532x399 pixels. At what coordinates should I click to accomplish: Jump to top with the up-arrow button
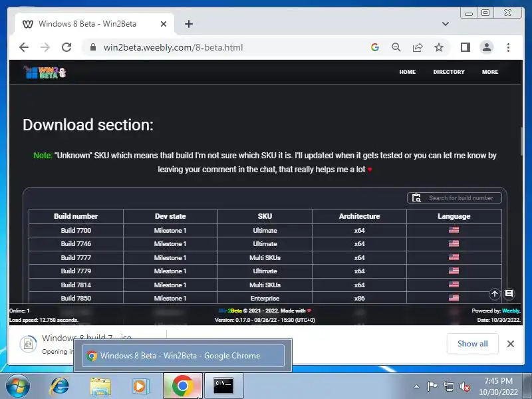(494, 294)
